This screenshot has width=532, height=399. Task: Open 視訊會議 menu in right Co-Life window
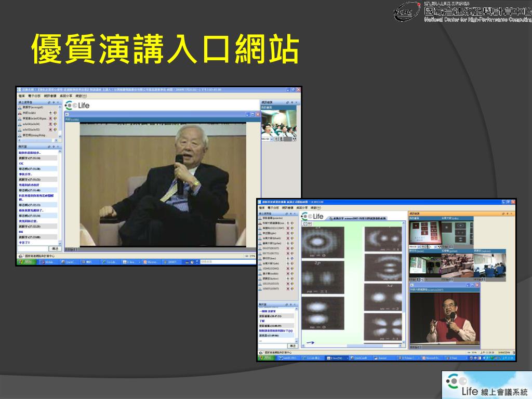[287, 208]
